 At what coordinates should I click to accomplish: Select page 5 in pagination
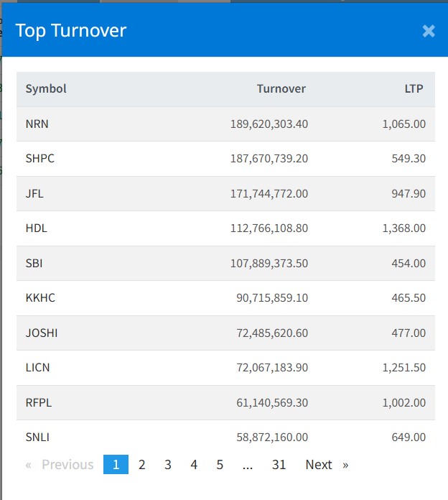[x=220, y=465]
